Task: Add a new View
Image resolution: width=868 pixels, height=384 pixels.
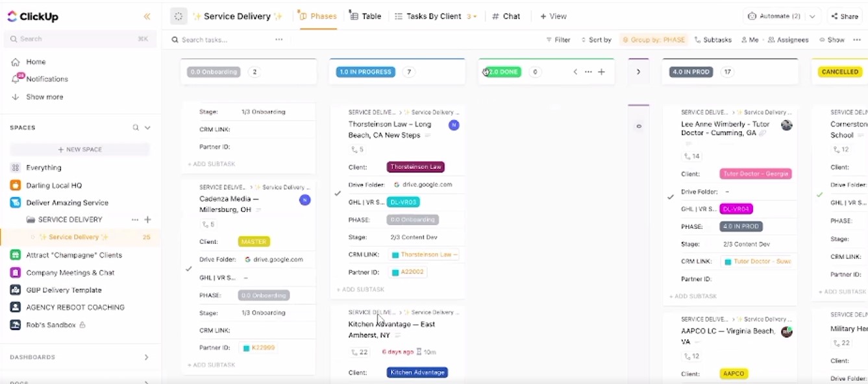Action: pyautogui.click(x=553, y=16)
